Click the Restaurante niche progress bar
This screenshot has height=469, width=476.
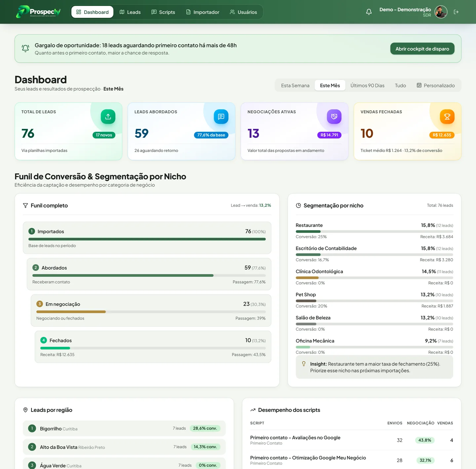374,232
